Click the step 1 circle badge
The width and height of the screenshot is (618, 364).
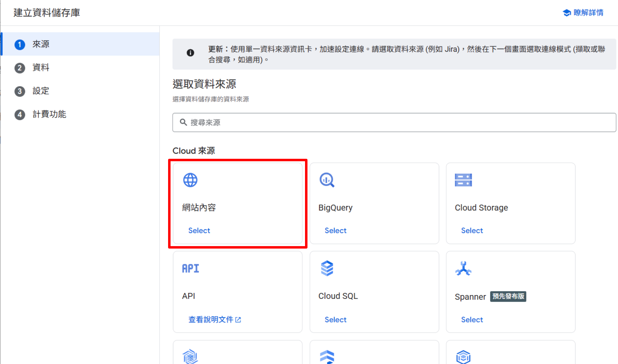(x=20, y=45)
